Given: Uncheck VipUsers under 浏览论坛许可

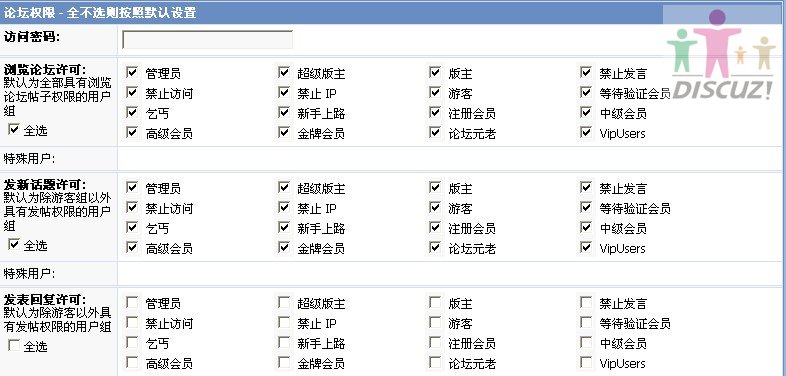Looking at the screenshot, I should 586,133.
